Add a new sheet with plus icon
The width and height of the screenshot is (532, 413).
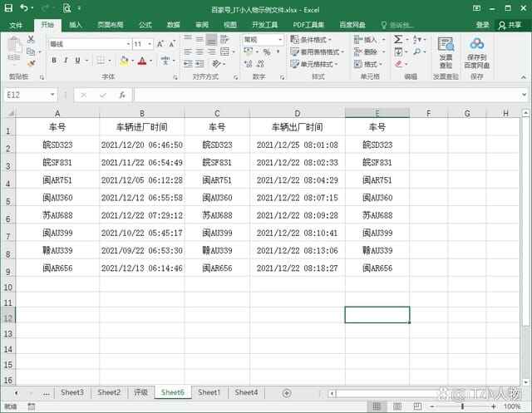(x=287, y=393)
